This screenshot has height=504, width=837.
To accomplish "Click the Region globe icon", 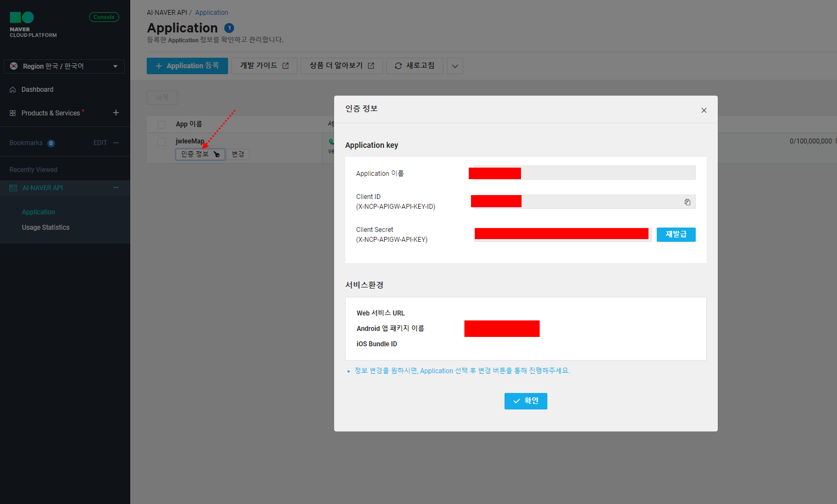I will [x=14, y=66].
